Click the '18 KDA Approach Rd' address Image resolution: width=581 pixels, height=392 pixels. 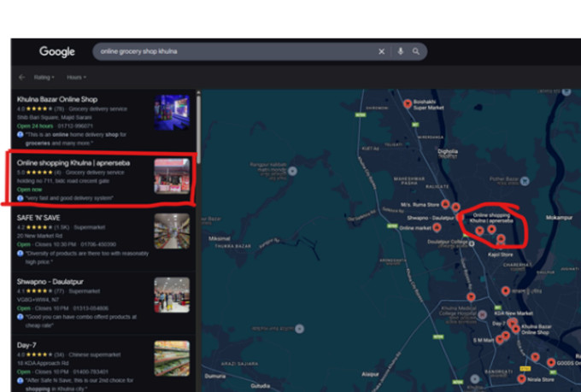43,363
